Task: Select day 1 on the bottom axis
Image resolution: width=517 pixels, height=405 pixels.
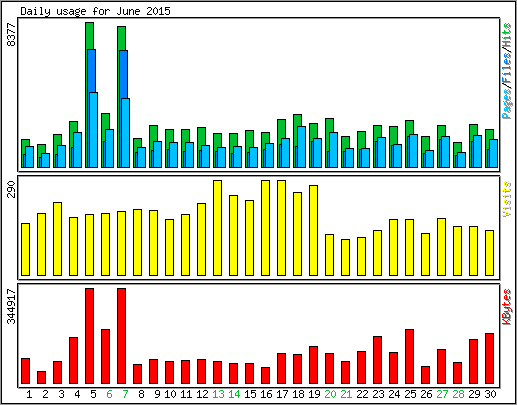Action: (29, 394)
